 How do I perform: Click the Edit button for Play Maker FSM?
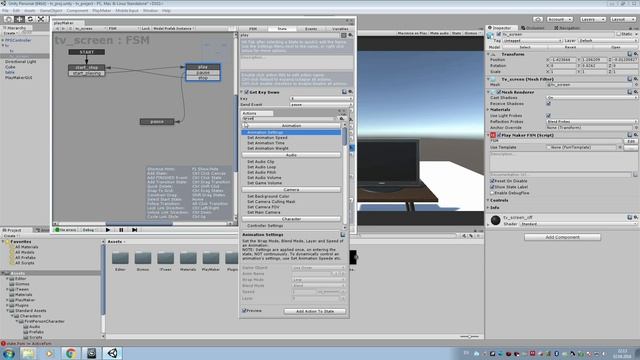click(x=631, y=141)
